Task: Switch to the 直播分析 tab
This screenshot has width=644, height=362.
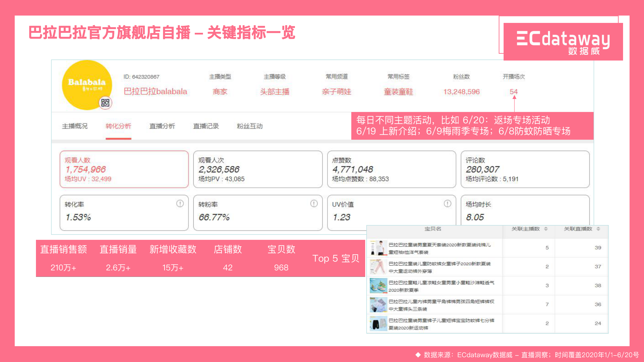Action: coord(162,126)
